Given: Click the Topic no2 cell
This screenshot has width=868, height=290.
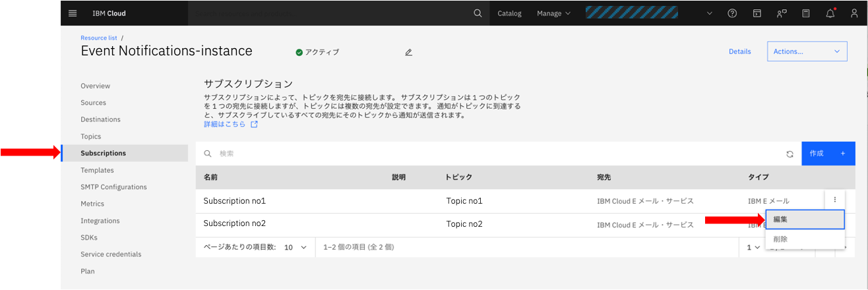Looking at the screenshot, I should (464, 224).
